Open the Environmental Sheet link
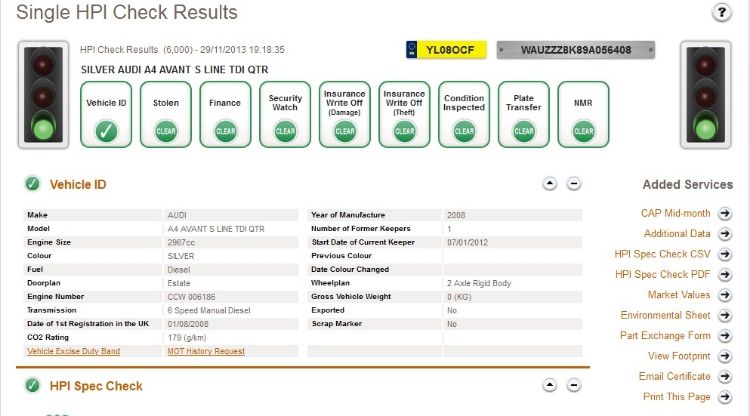This screenshot has height=416, width=750. pos(665,315)
